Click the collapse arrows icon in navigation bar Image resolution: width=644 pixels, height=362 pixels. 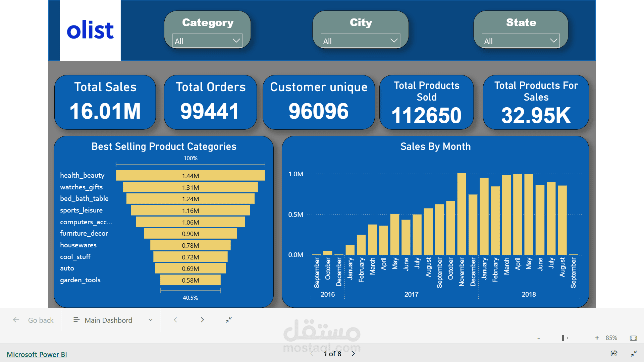pyautogui.click(x=229, y=320)
